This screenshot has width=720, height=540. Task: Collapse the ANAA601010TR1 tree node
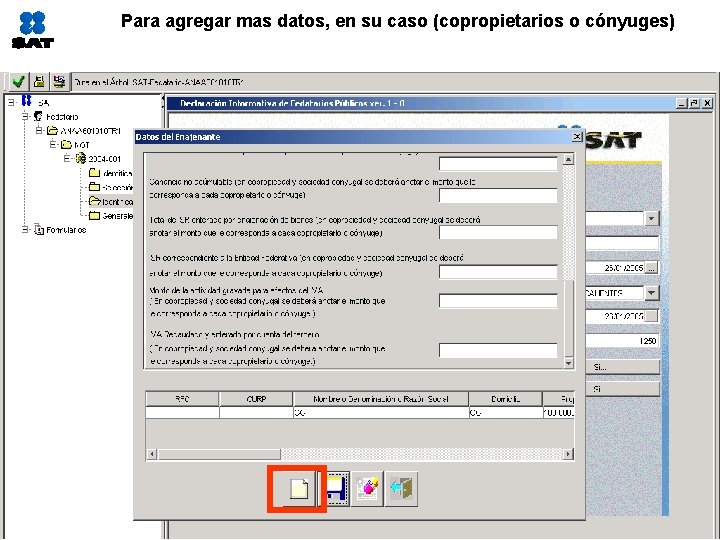(x=39, y=130)
